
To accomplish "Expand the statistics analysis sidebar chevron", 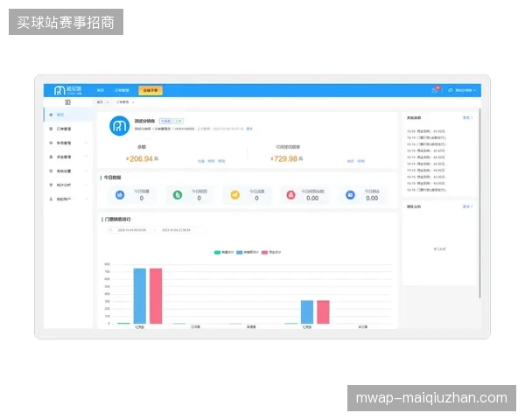I will [87, 185].
